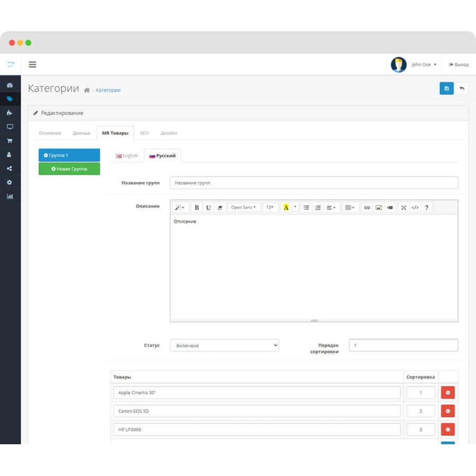This screenshot has height=476, width=476.
Task: Open the Категории breadcrumb link
Action: click(108, 90)
